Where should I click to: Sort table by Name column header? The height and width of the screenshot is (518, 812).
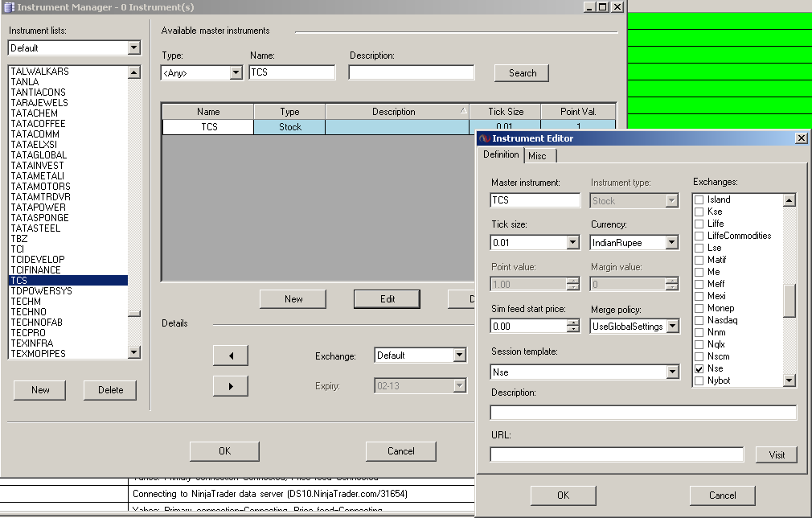[x=208, y=112]
